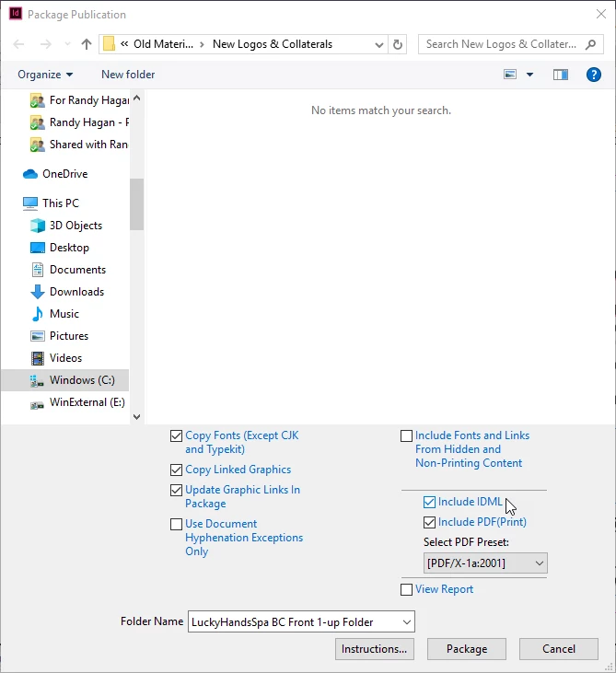Click the 3D Objects cube icon
Viewport: 616px width, 673px height.
[x=38, y=226]
